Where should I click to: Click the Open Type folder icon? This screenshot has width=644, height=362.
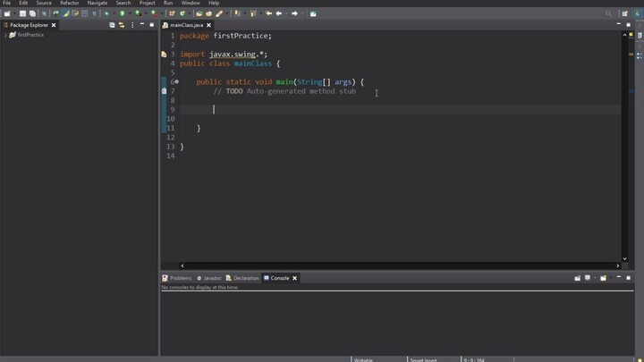coord(199,13)
